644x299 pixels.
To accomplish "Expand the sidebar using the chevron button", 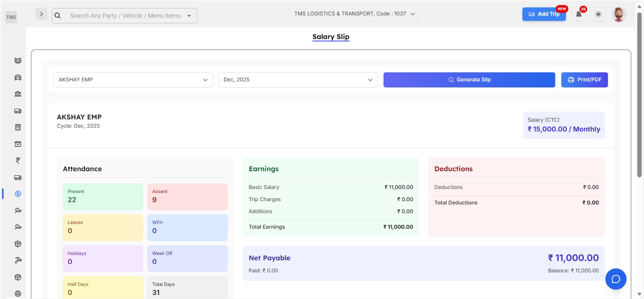I will click(41, 15).
